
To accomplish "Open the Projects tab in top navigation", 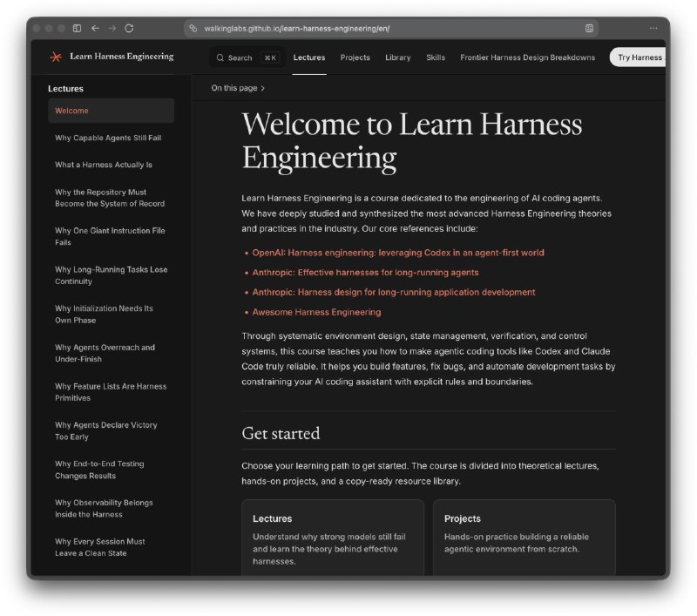I will pyautogui.click(x=355, y=58).
